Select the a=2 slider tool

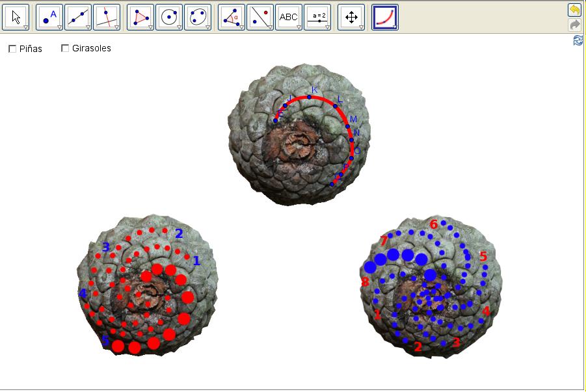(x=317, y=18)
